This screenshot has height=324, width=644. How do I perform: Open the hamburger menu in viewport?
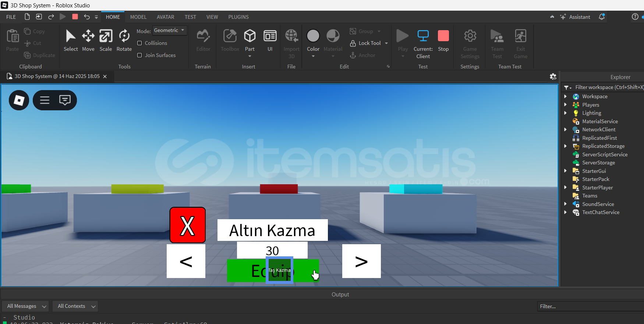[x=45, y=100]
